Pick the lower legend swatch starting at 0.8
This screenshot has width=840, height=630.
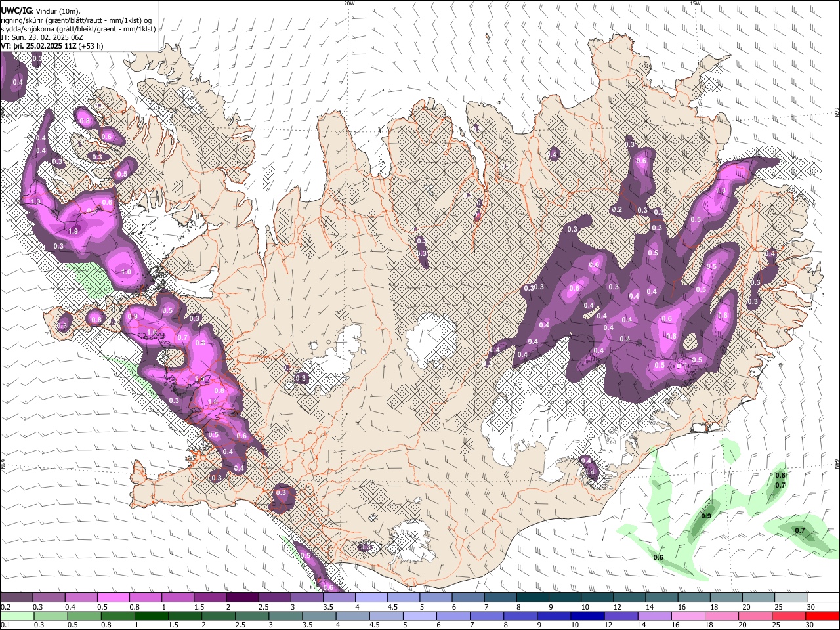point(117,616)
